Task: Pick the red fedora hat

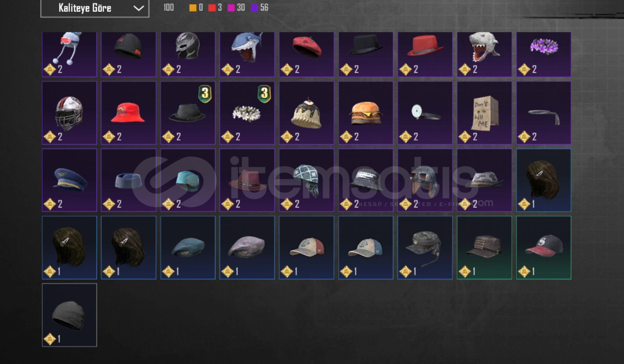Action: (425, 54)
